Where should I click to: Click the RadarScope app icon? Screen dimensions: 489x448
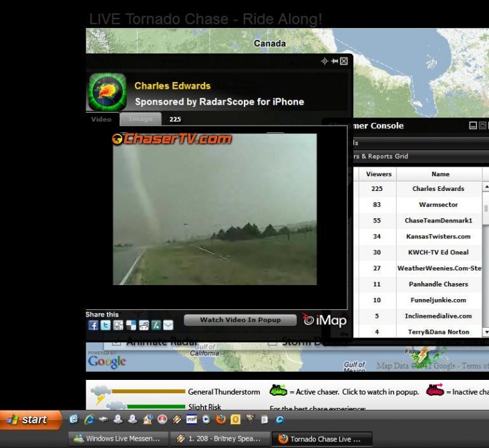click(x=108, y=92)
